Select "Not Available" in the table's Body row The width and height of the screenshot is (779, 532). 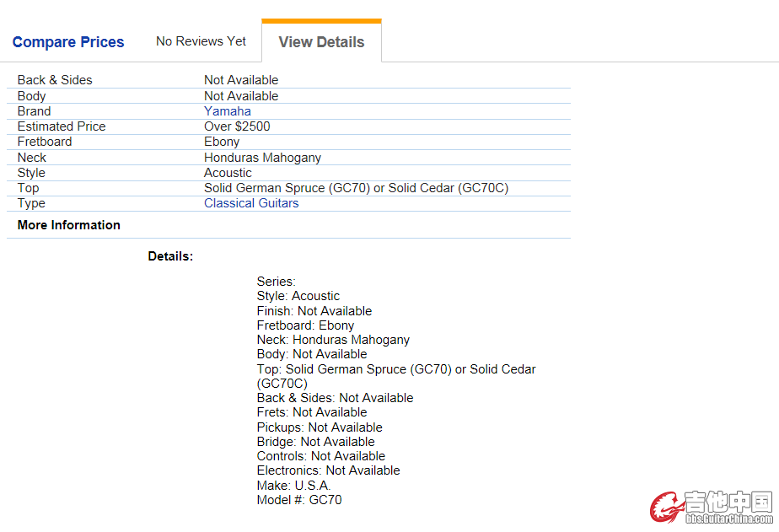pos(241,96)
